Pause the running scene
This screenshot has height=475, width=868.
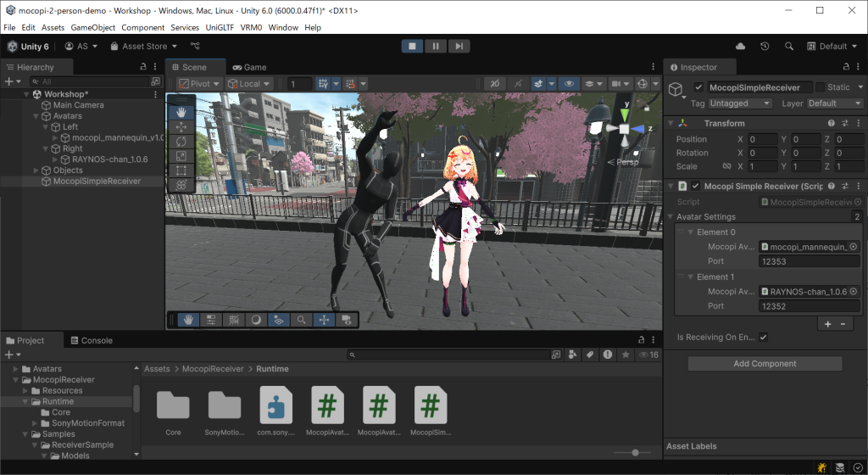point(436,46)
